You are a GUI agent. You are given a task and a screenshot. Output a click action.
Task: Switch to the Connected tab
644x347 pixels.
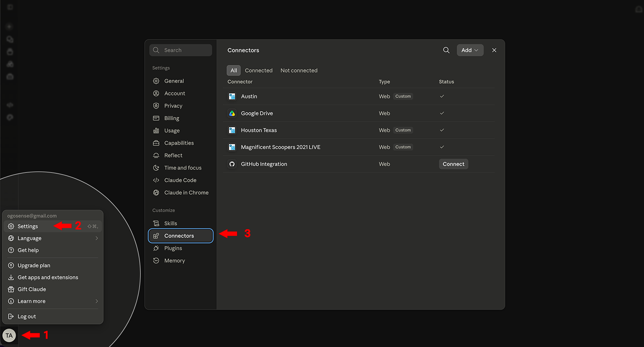click(259, 70)
